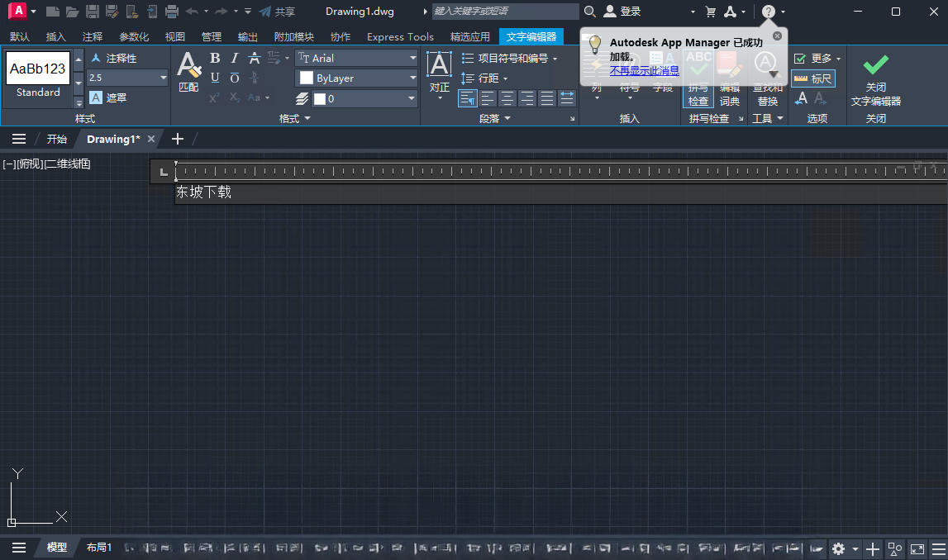Viewport: 948px width, 560px height.
Task: Click the Save icon in the toolbar
Action: (93, 12)
